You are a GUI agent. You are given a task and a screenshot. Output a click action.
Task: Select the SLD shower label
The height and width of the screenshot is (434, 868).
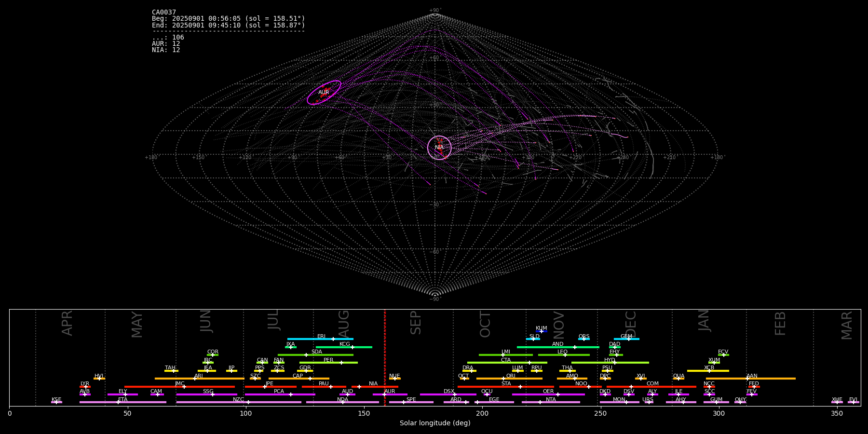click(534, 337)
